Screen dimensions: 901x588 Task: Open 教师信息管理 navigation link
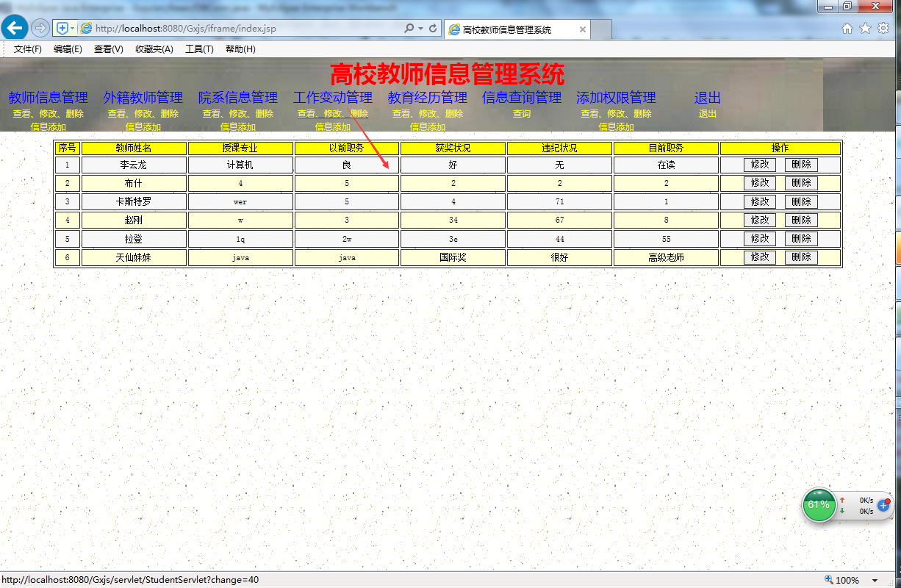tap(48, 97)
